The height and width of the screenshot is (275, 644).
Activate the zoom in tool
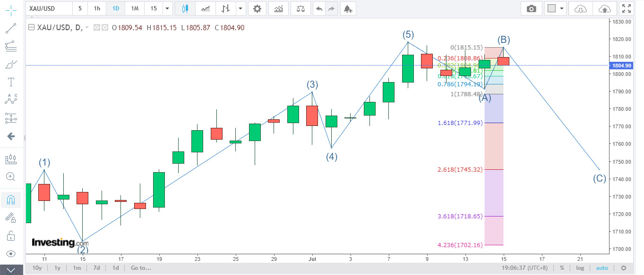click(11, 176)
